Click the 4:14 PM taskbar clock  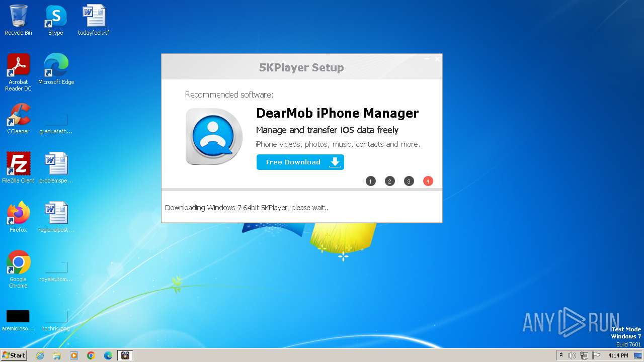click(x=618, y=355)
